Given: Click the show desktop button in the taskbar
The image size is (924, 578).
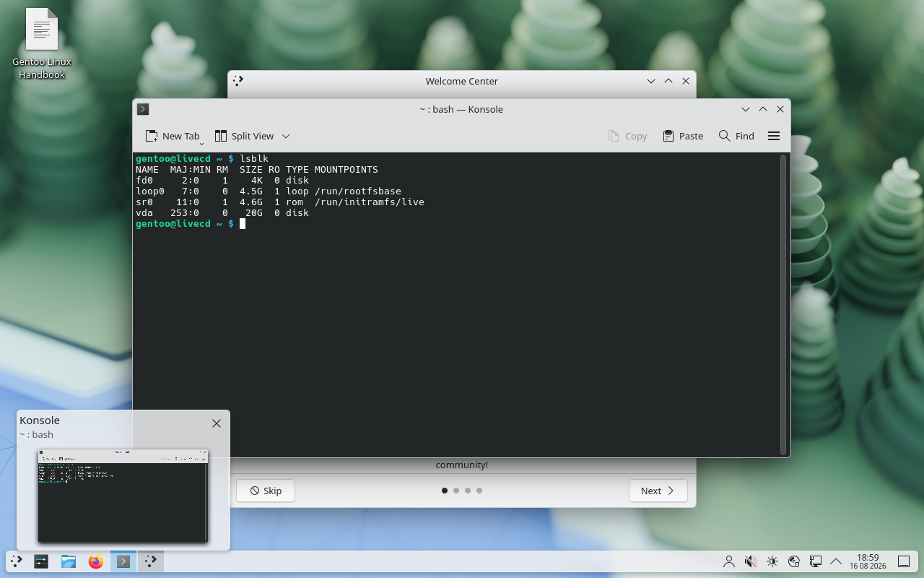Looking at the screenshot, I should coord(904,561).
